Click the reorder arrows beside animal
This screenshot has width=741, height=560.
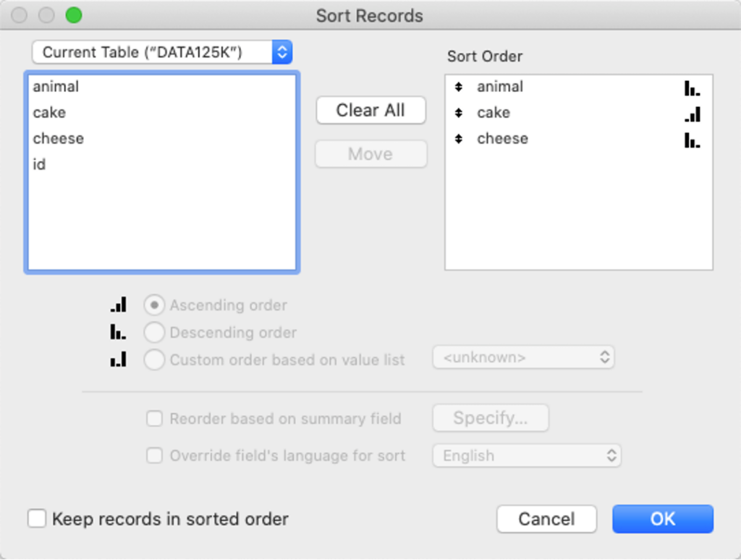[x=460, y=87]
